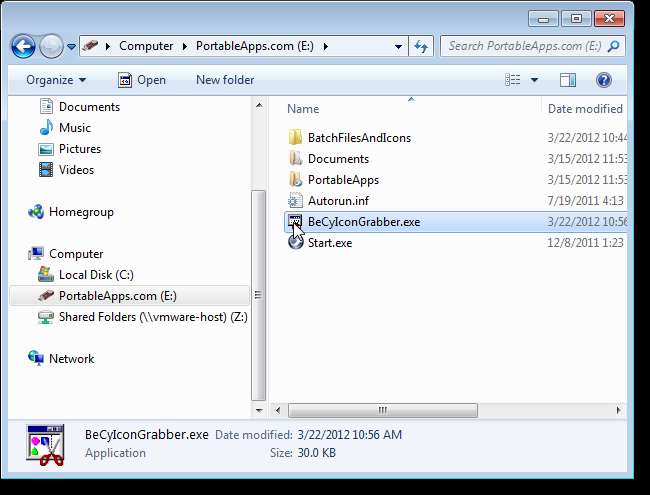Click the file list horizontal scrollbar thumb

[x=383, y=410]
